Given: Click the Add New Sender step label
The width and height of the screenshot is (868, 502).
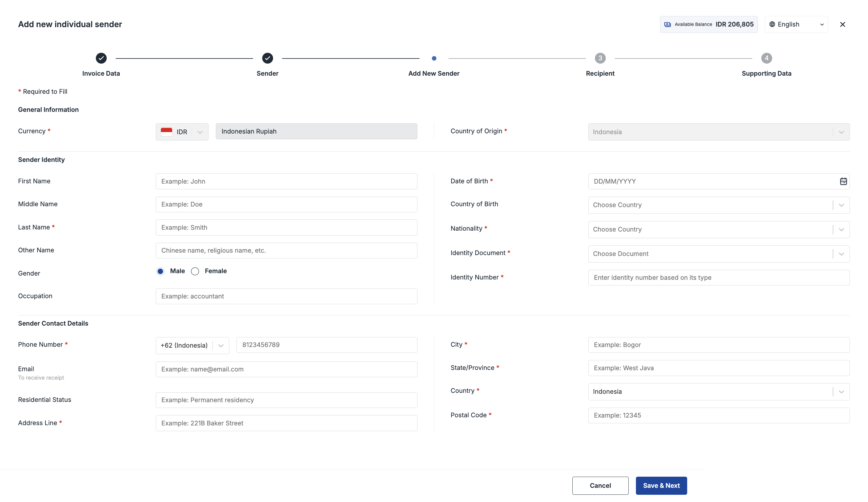Looking at the screenshot, I should pyautogui.click(x=434, y=73).
